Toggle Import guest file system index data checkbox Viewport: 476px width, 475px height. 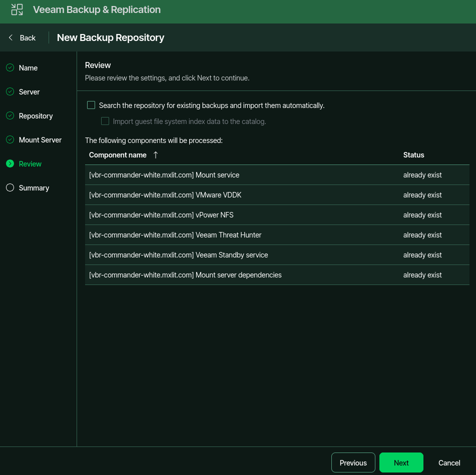(x=105, y=121)
